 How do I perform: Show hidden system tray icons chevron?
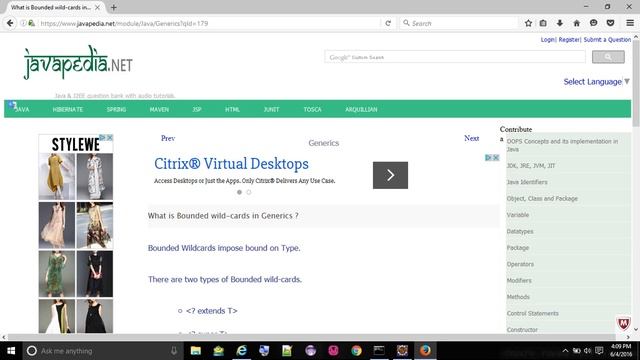click(565, 351)
